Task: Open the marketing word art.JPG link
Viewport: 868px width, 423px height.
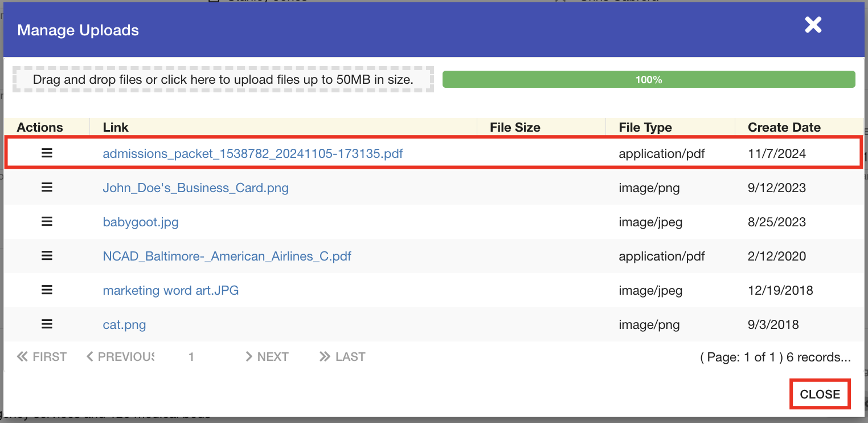Action: pyautogui.click(x=170, y=290)
